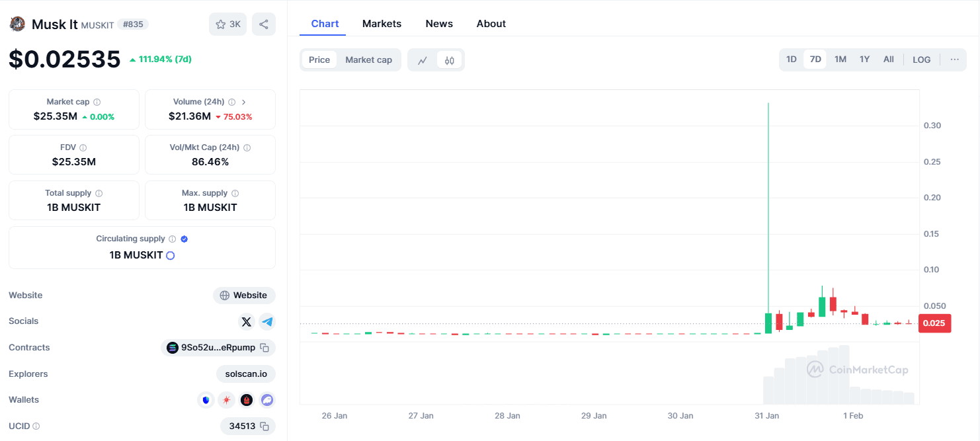Click the blue verified badge on Circulating supply
The image size is (980, 441).
184,239
